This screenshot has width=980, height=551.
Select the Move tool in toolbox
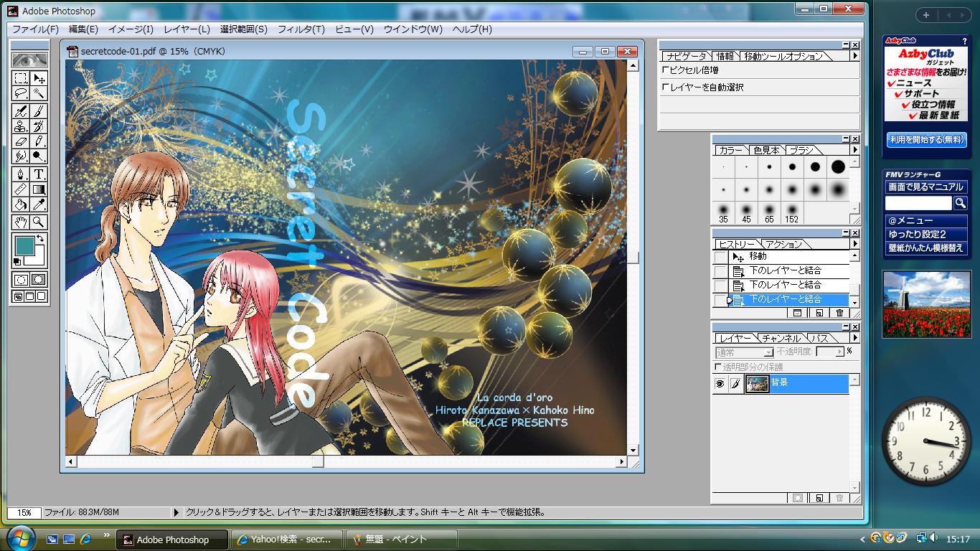tap(39, 78)
